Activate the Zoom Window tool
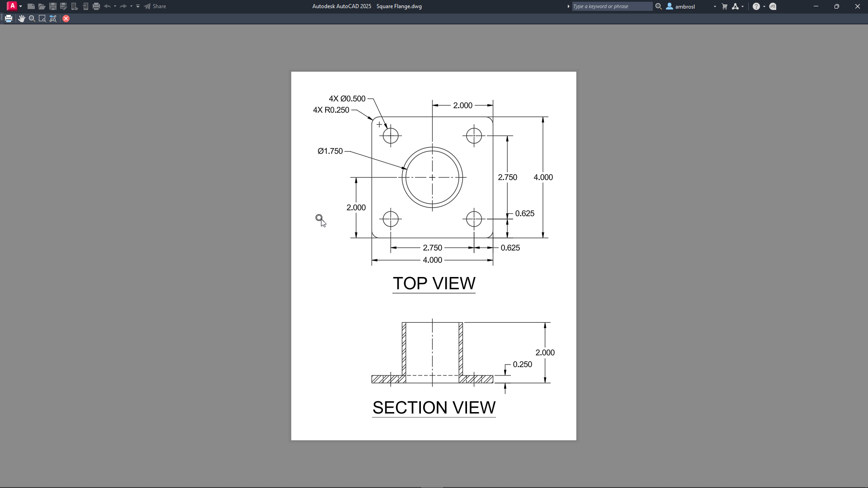The image size is (868, 488). pyautogui.click(x=42, y=19)
